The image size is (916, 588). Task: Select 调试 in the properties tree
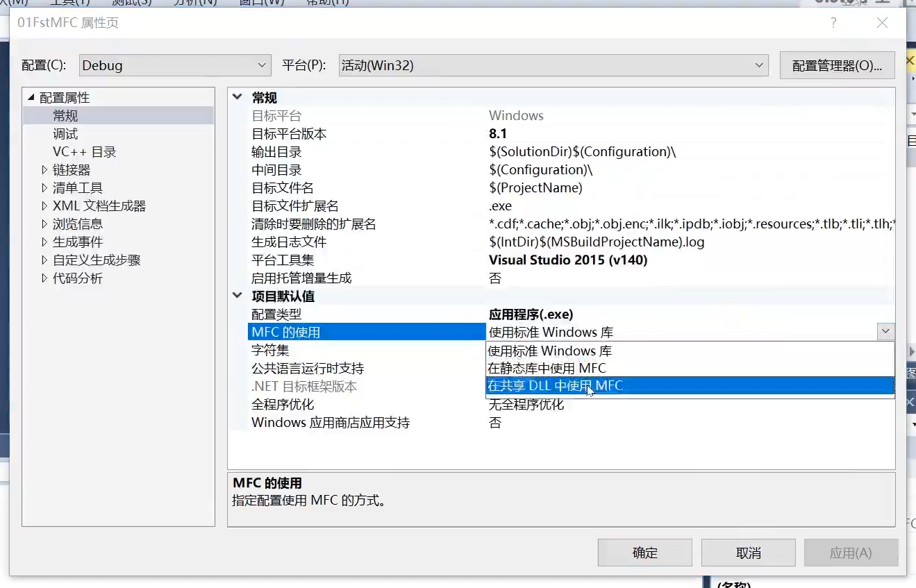click(65, 134)
